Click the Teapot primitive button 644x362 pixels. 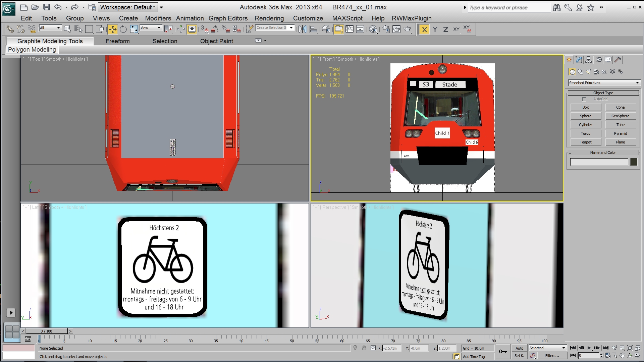click(586, 142)
